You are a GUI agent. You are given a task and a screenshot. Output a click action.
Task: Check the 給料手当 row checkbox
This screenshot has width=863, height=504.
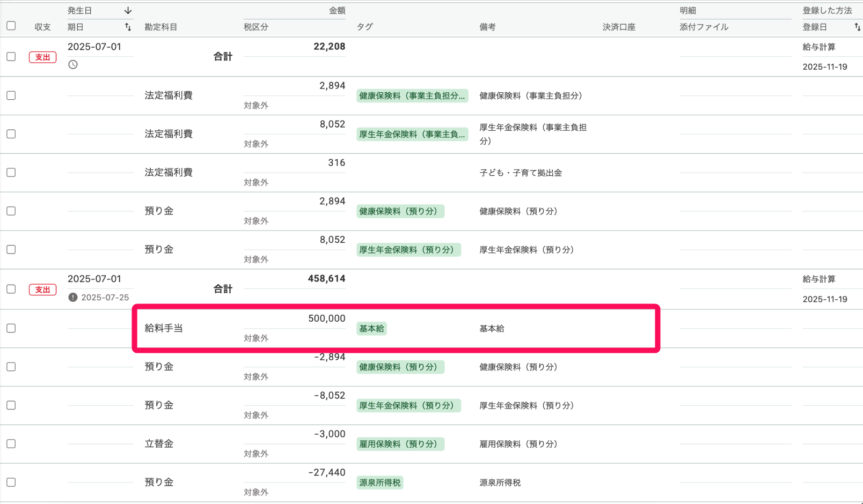click(x=11, y=328)
